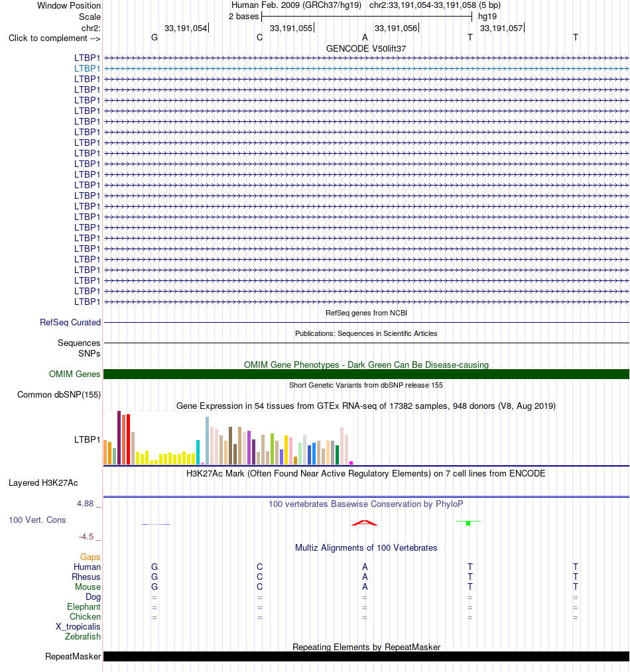This screenshot has width=630, height=672.
Task: Click 'Basewise Conservation by PhyloP' title
Action: tap(366, 504)
